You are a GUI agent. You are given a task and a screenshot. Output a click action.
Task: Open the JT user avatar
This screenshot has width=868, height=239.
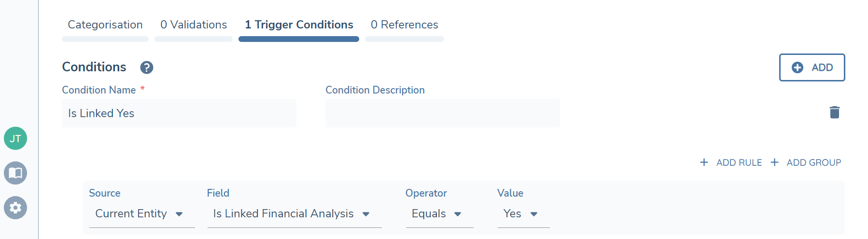[x=15, y=139]
